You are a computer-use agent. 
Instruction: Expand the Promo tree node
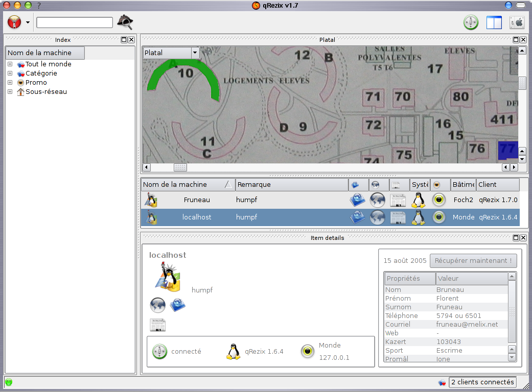[x=10, y=82]
